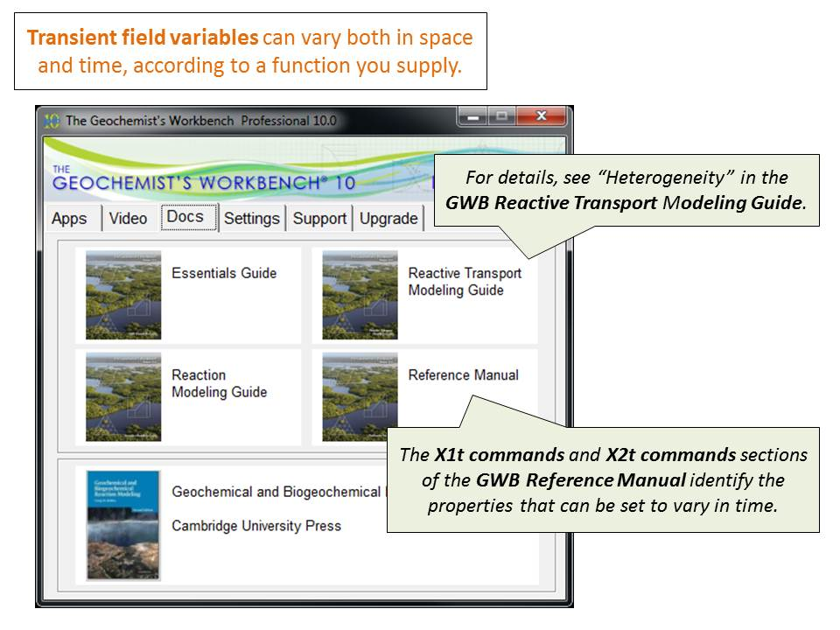The height and width of the screenshot is (630, 840).
Task: Open the Essentials Guide link
Action: point(224,273)
